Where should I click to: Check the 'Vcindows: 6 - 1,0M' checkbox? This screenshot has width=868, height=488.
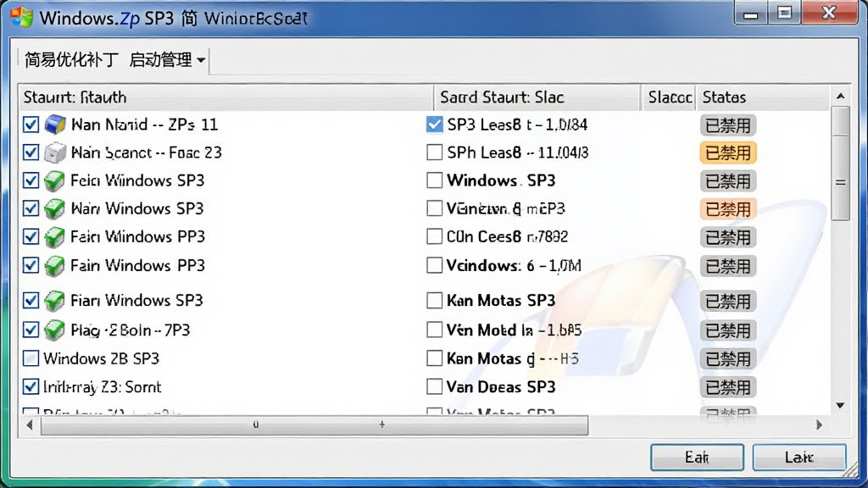click(x=435, y=265)
